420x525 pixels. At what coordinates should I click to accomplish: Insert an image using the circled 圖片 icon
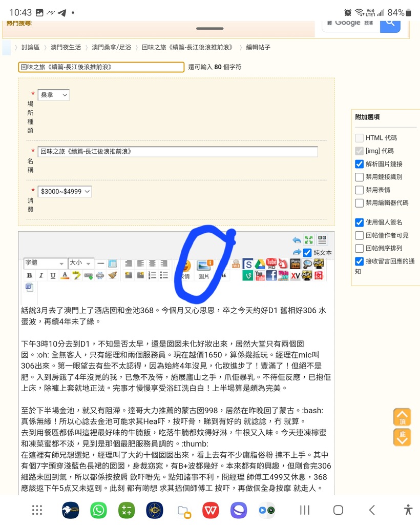click(x=204, y=265)
